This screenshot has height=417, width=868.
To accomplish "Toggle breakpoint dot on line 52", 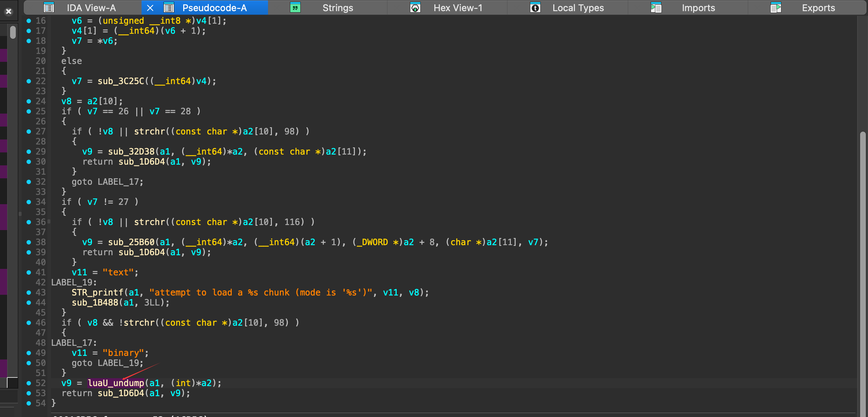I will click(29, 383).
